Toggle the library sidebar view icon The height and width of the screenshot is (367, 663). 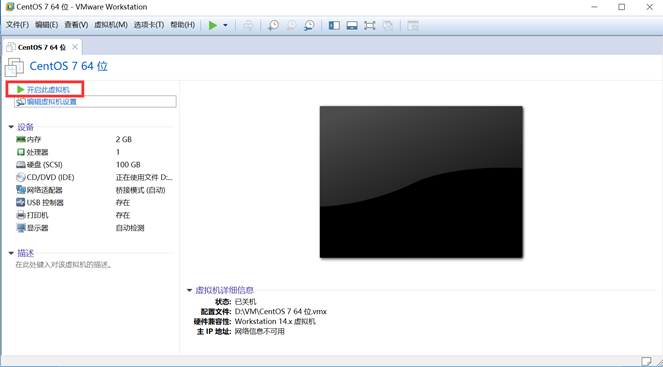point(334,25)
